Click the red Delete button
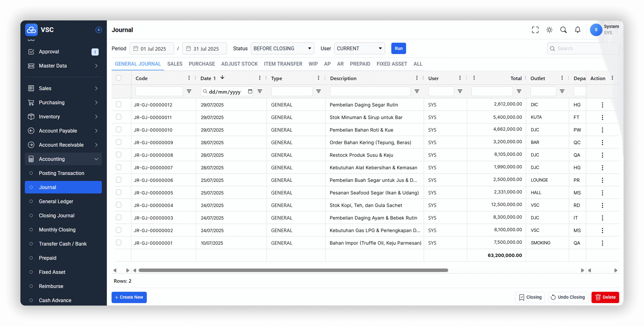The width and height of the screenshot is (644, 326). 605,297
